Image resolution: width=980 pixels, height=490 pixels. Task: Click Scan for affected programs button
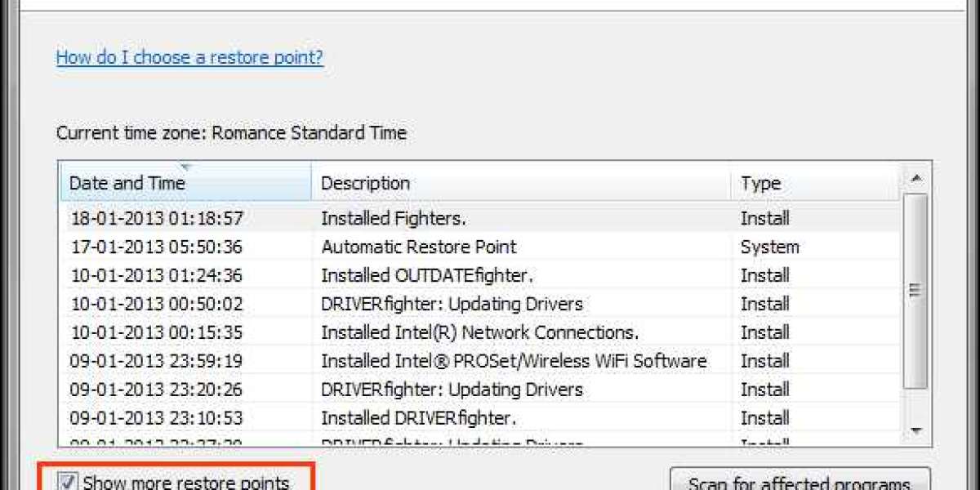799,482
